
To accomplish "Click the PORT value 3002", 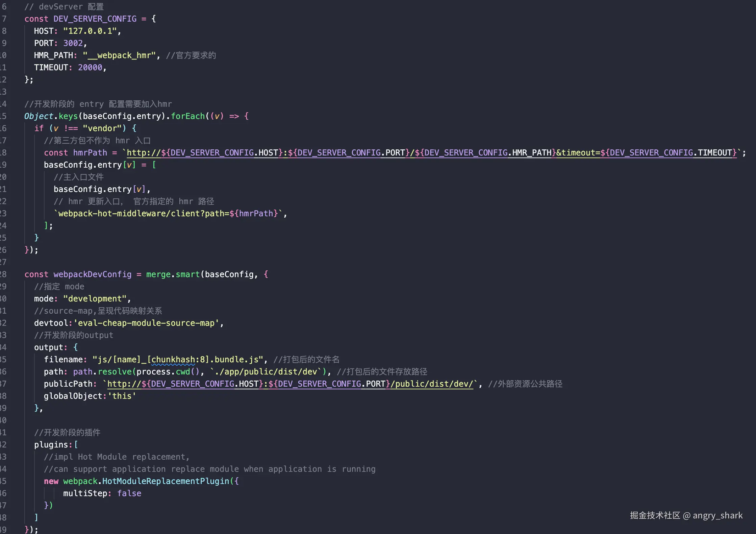I will point(73,43).
